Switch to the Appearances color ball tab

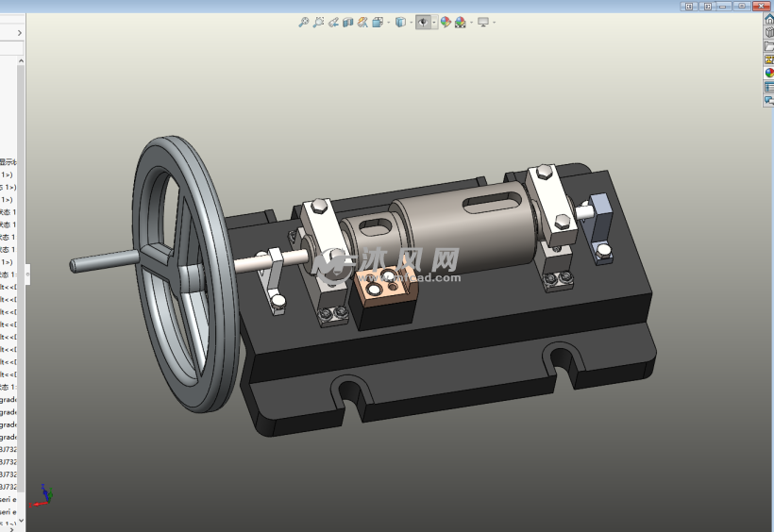tap(768, 73)
